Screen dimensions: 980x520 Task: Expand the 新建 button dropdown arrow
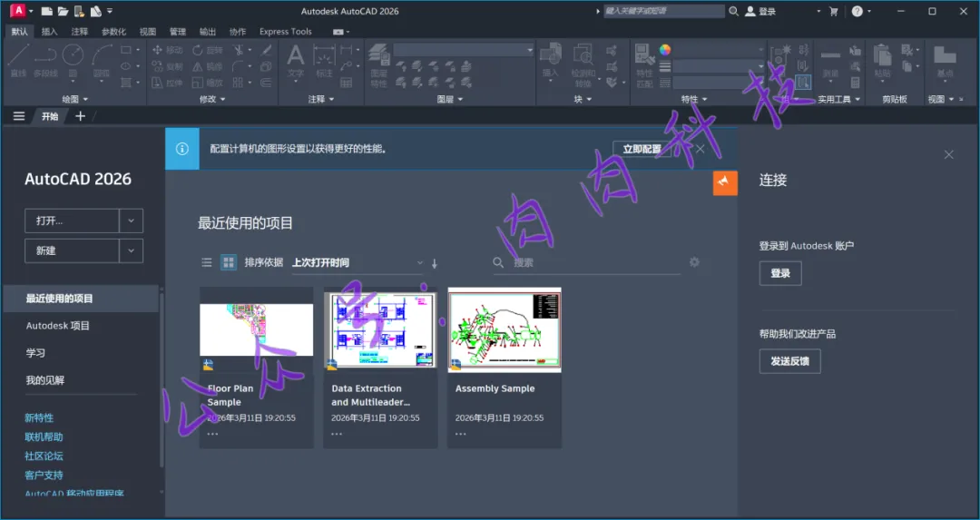131,250
